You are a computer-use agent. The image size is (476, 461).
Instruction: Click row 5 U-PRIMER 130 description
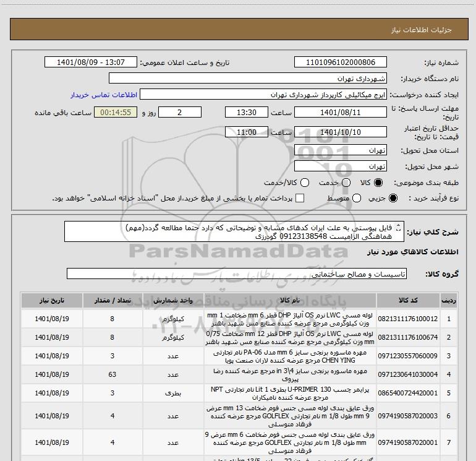click(289, 393)
